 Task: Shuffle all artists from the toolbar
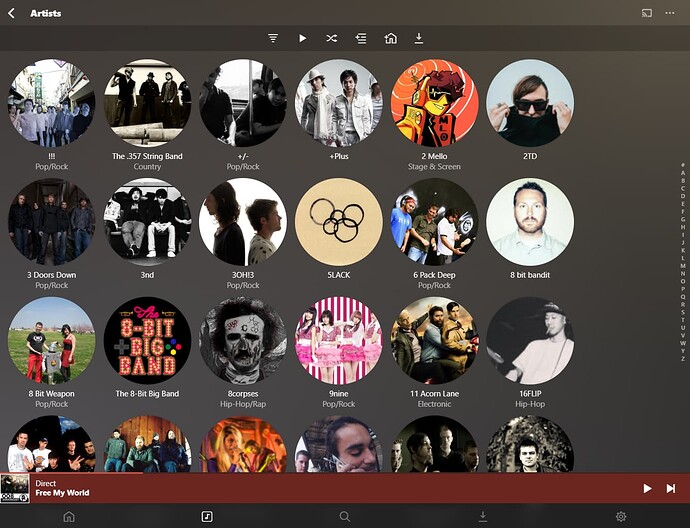click(x=331, y=38)
